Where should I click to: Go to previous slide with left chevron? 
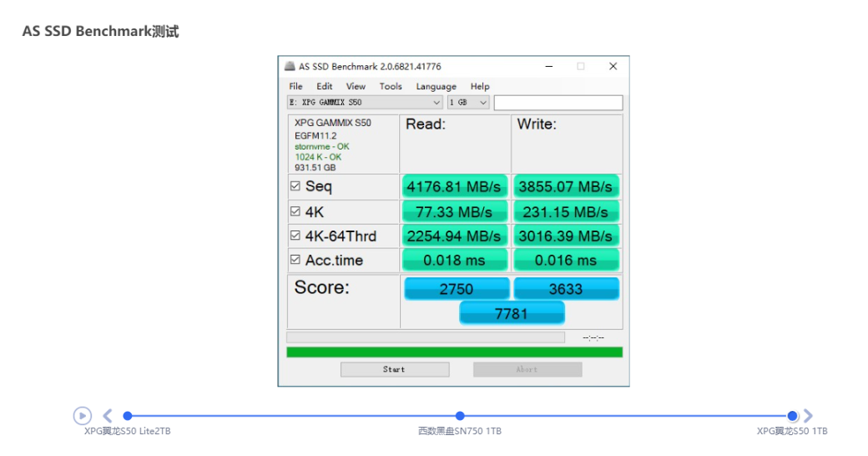pos(108,416)
